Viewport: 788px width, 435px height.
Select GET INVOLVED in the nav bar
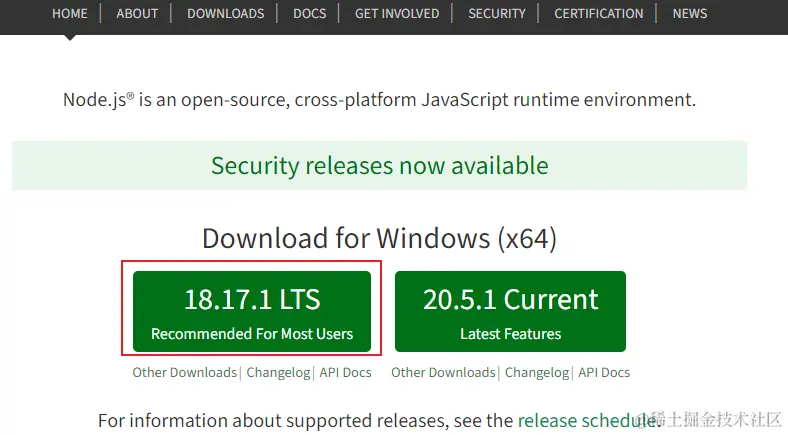tap(397, 14)
